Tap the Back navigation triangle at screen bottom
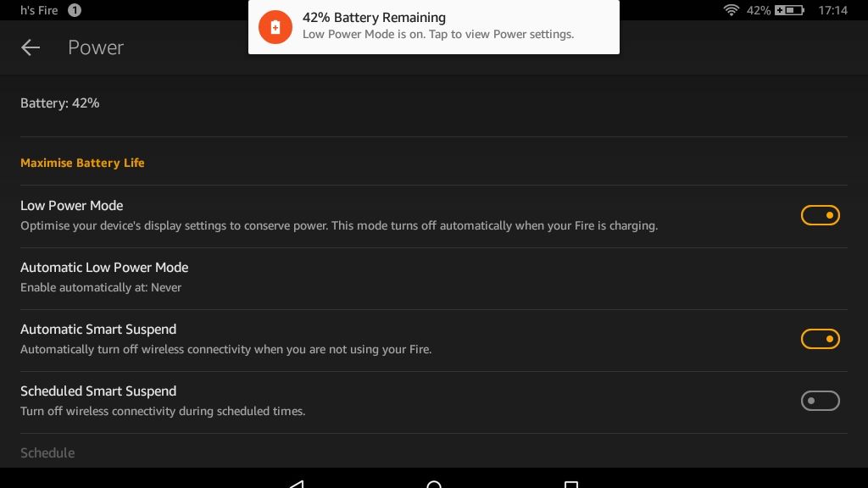The image size is (868, 488). tap(296, 483)
